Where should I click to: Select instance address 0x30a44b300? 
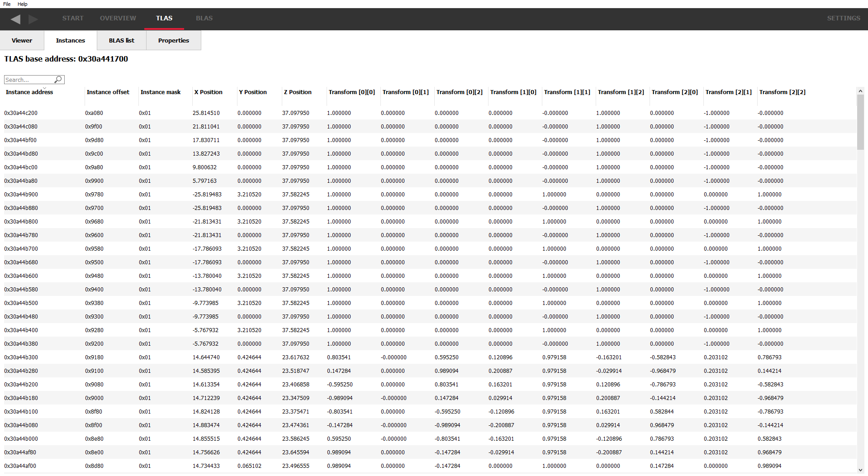21,357
